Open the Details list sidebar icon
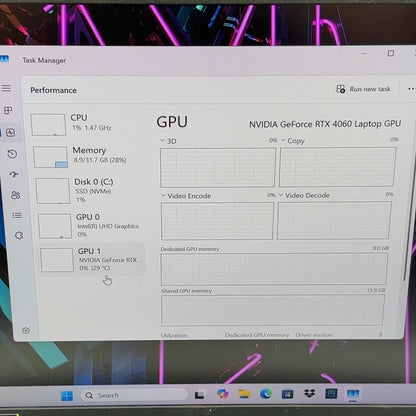The image size is (416, 416). pyautogui.click(x=17, y=216)
